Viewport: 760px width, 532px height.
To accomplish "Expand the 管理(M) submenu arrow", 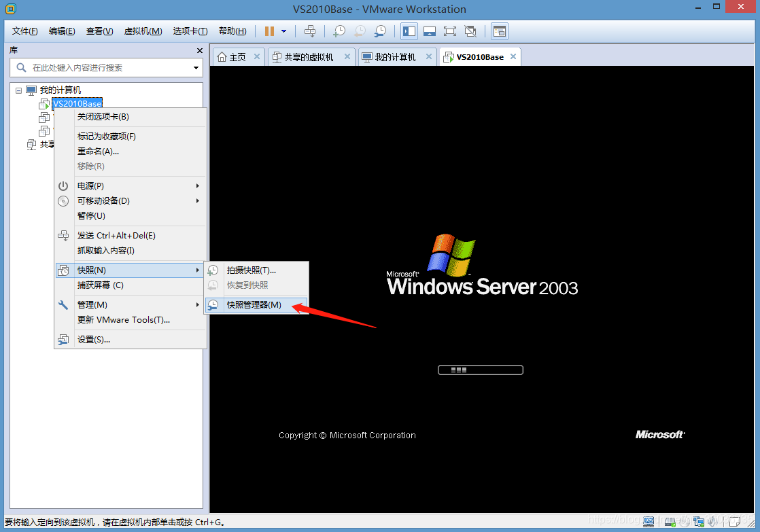I will click(x=197, y=305).
